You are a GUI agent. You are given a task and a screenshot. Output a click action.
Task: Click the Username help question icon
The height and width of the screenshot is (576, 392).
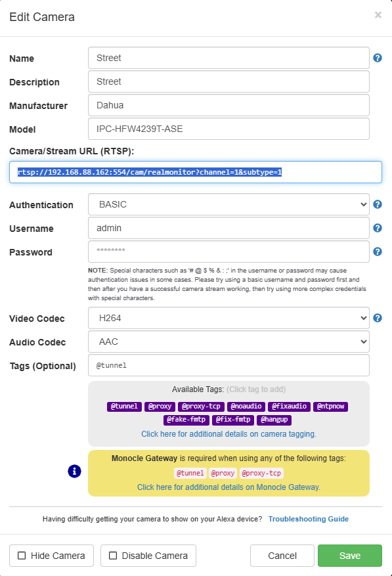pos(378,228)
